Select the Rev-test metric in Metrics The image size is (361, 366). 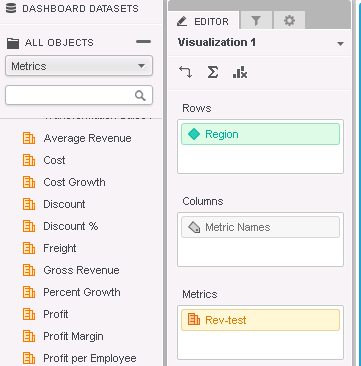coord(260,320)
